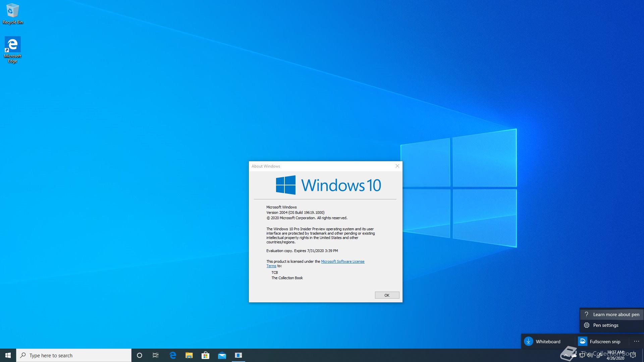Click the About Windows taskbar button

point(238,355)
